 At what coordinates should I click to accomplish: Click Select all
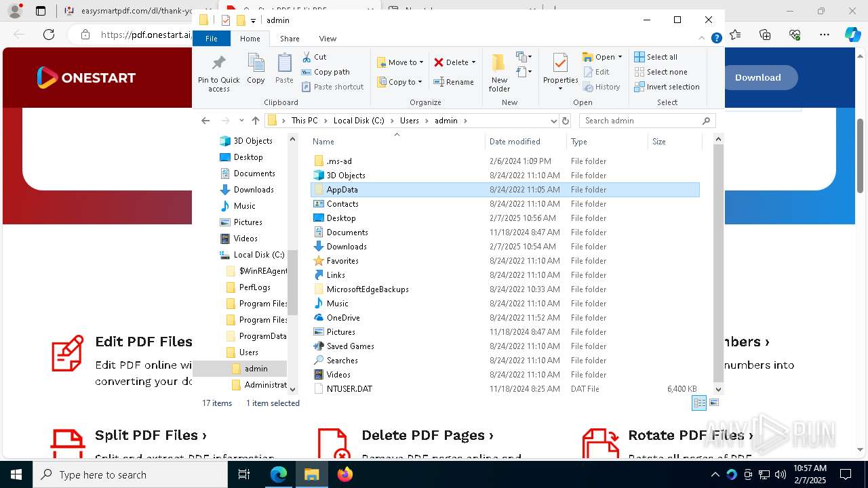click(x=656, y=57)
